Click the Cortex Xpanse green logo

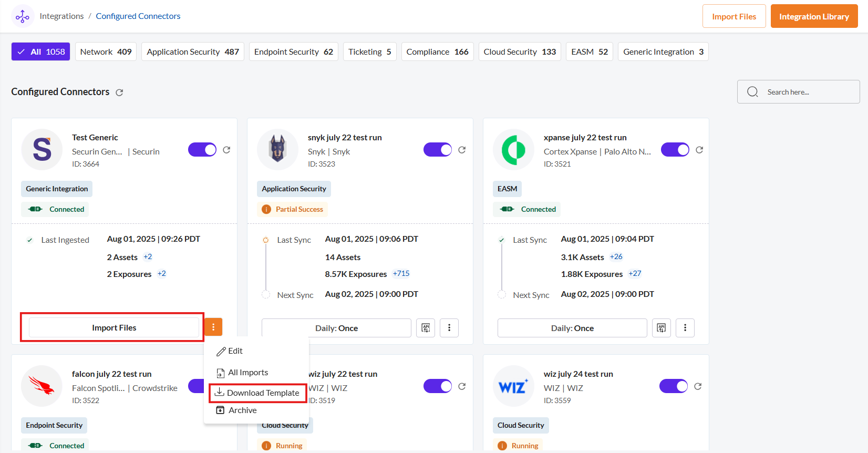pos(513,150)
